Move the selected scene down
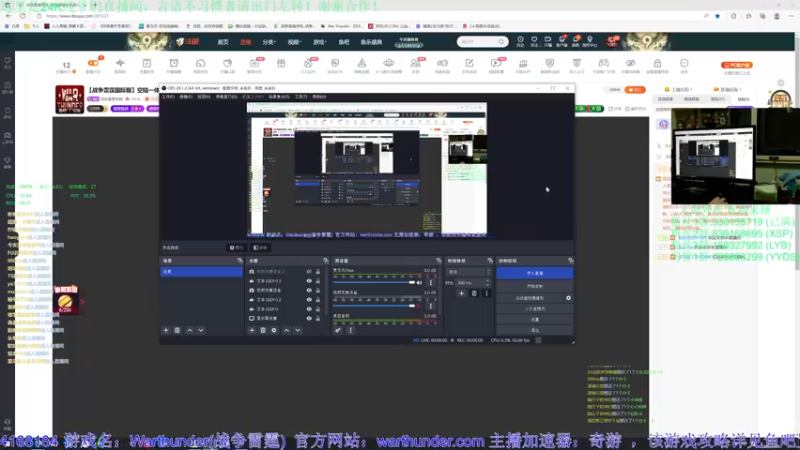Image resolution: width=800 pixels, height=450 pixels. [x=201, y=330]
